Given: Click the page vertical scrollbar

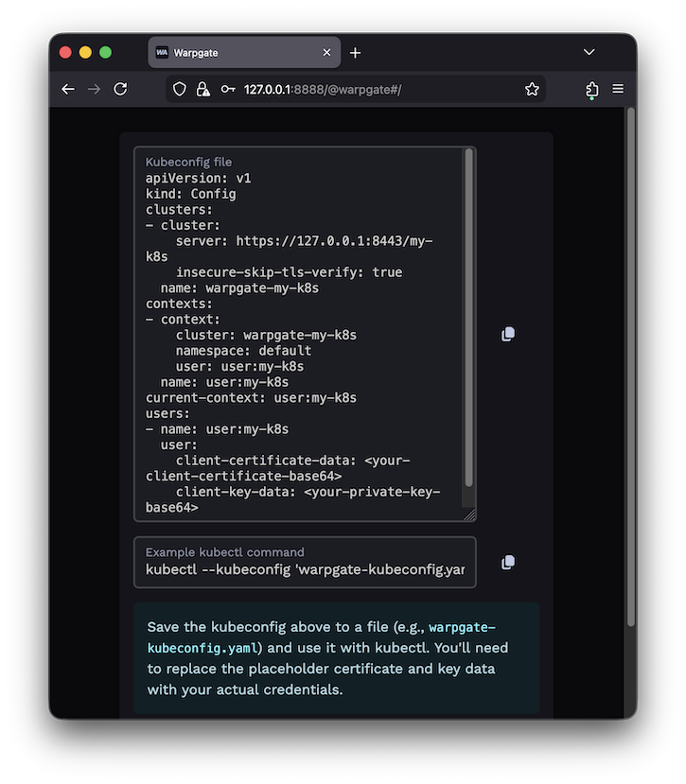Looking at the screenshot, I should pyautogui.click(x=631, y=369).
